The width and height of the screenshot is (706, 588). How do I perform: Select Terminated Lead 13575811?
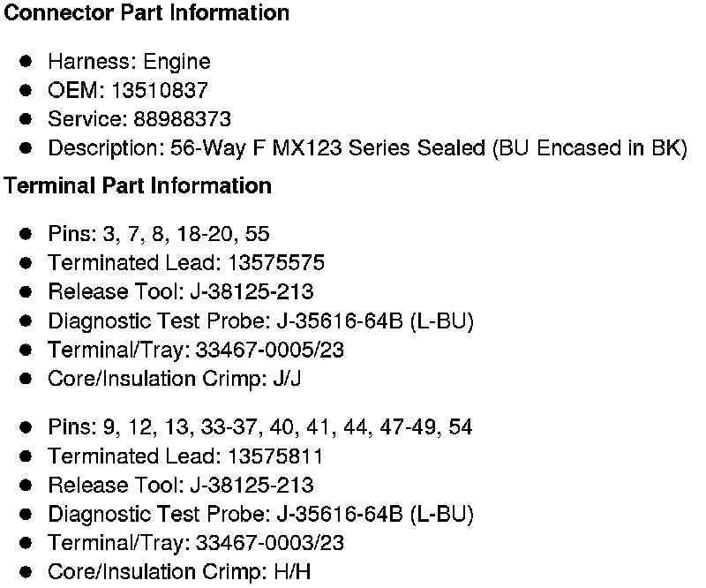point(185,456)
